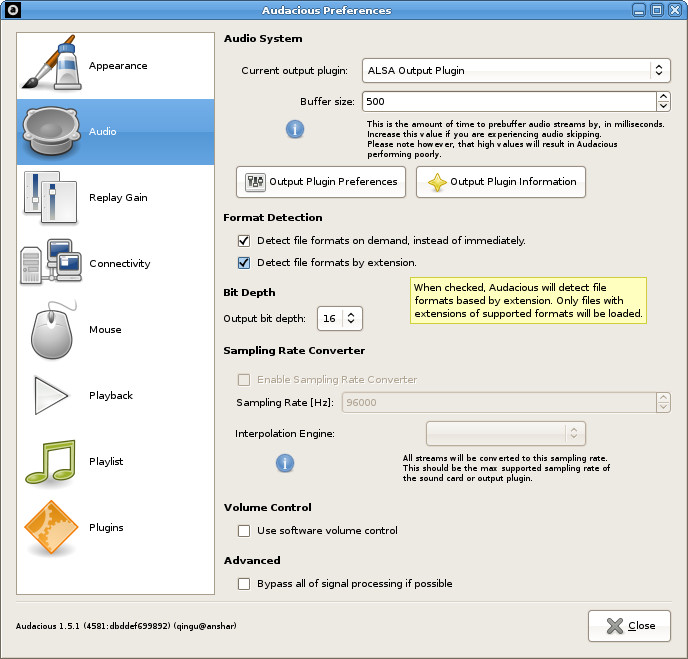Viewport: 688px width, 659px height.
Task: Open Playlist settings label
Action: coord(106,462)
